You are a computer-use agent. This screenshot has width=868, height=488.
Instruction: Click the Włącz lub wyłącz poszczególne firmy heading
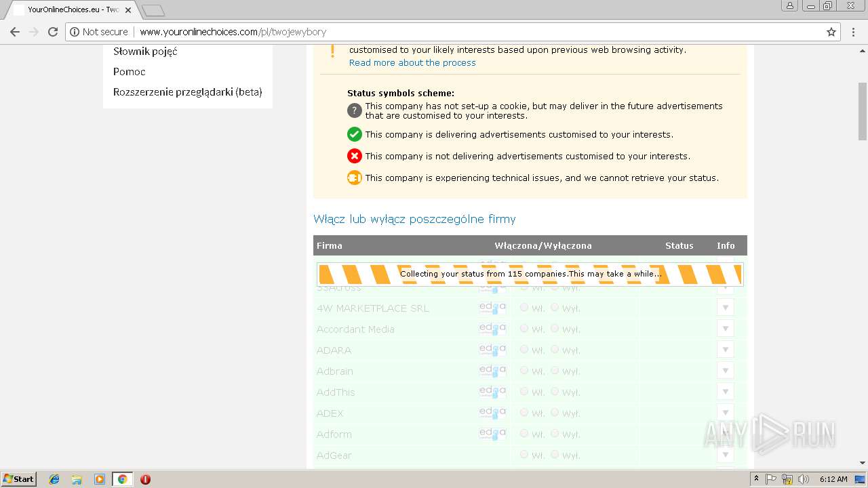click(414, 219)
